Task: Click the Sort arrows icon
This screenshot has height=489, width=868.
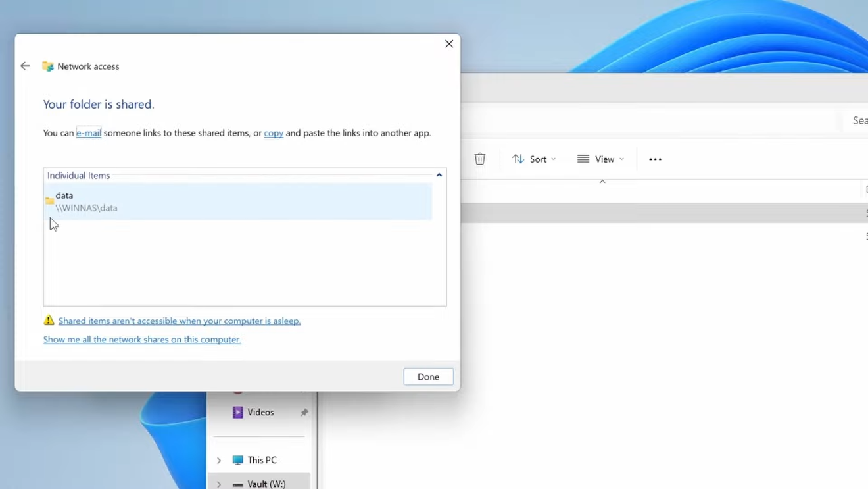Action: (518, 159)
